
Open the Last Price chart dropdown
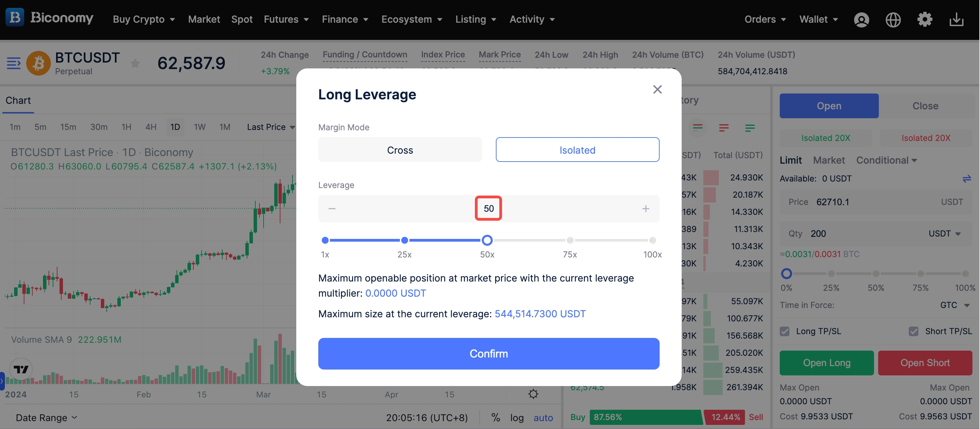click(x=271, y=127)
